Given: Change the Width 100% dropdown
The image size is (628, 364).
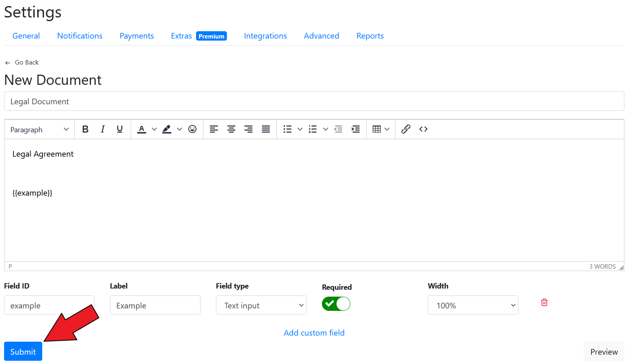Looking at the screenshot, I should click(x=473, y=305).
